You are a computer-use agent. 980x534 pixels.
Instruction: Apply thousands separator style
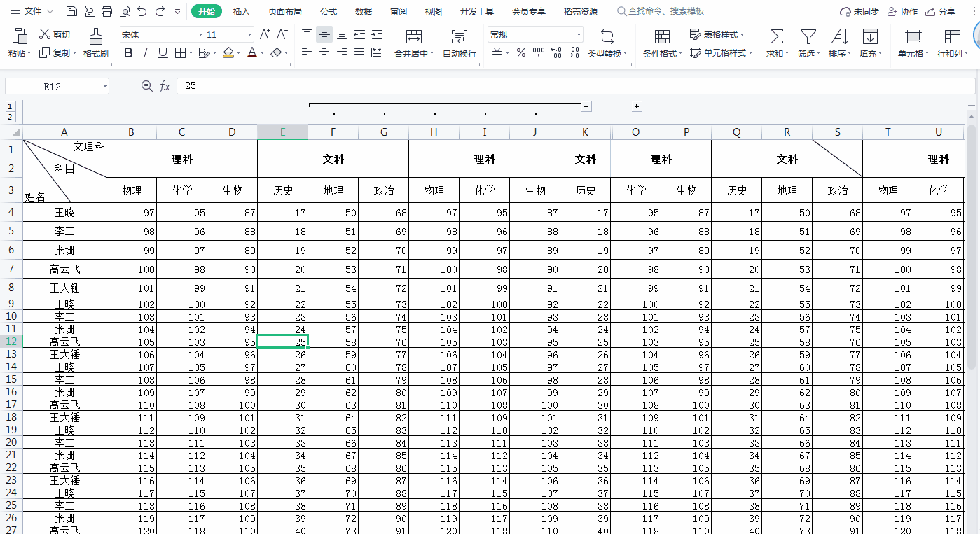(x=538, y=52)
